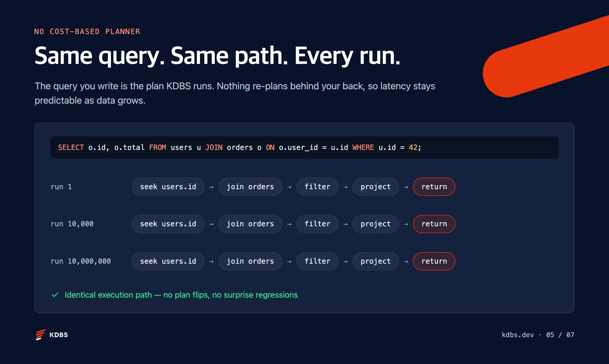Select 'seek users.id' pill in run 10,000 row
The width and height of the screenshot is (609, 364).
tap(168, 224)
